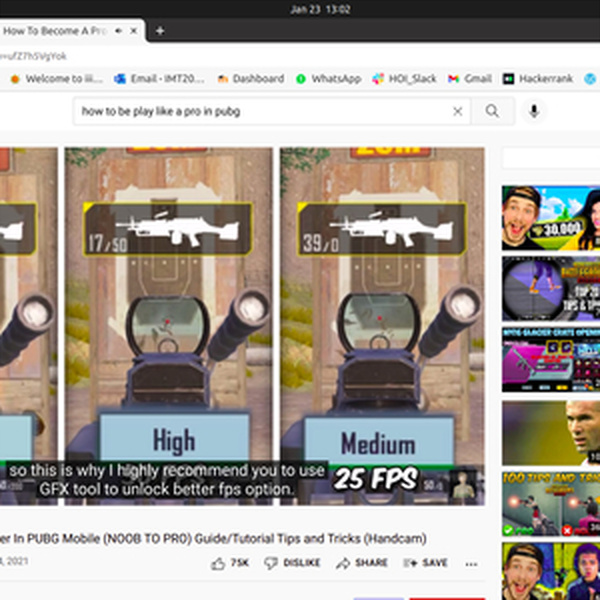Select the How To Become A Pro tab

pyautogui.click(x=54, y=31)
